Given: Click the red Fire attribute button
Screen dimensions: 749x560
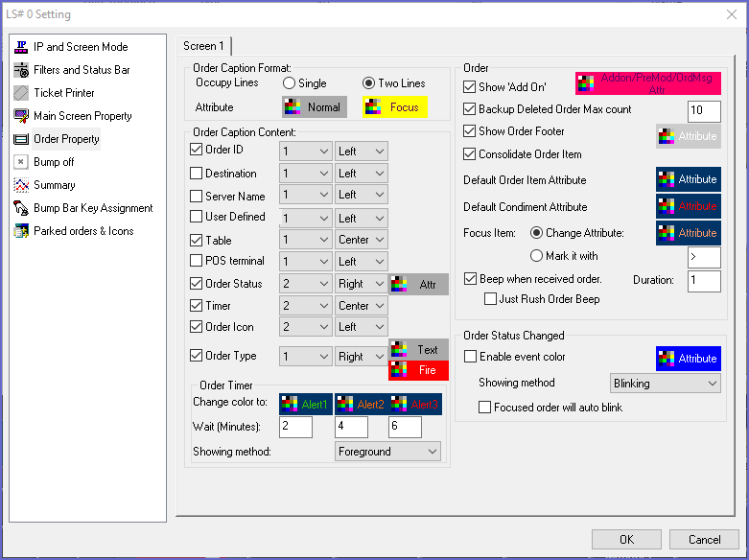Looking at the screenshot, I should pos(418,370).
